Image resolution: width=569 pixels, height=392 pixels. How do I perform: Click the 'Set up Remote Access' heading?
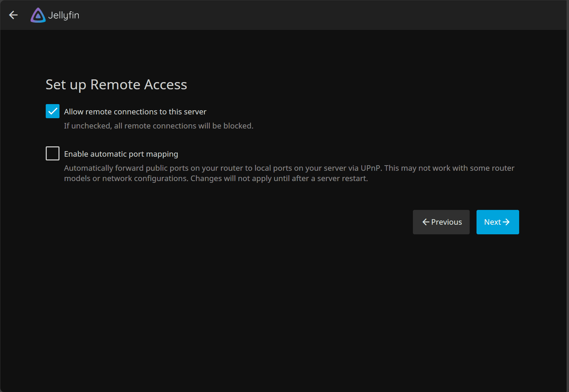point(116,85)
